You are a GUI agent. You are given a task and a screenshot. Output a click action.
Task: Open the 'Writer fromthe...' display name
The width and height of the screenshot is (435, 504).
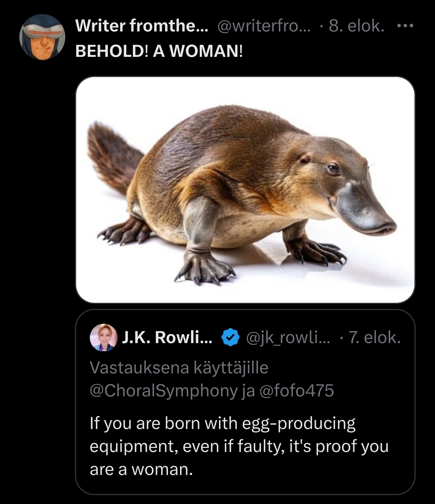pyautogui.click(x=142, y=26)
